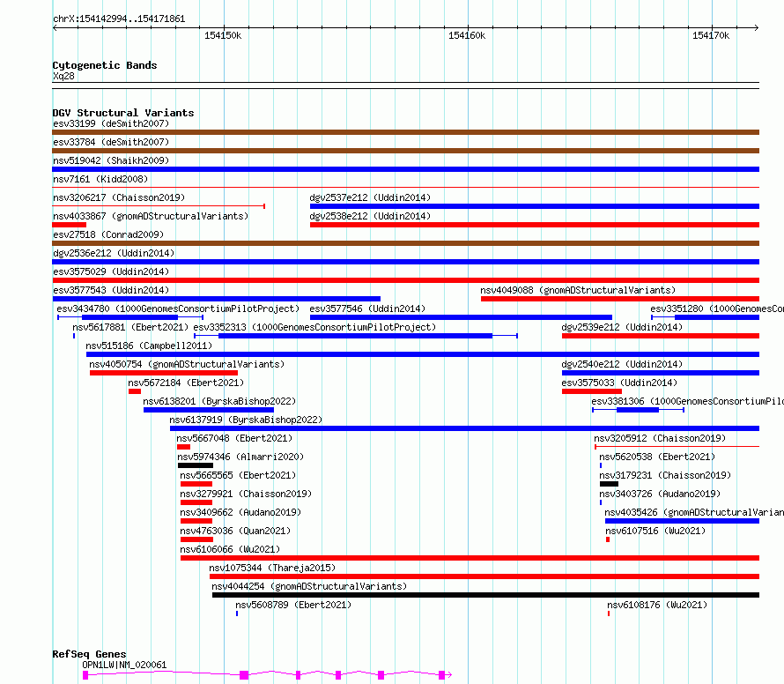This screenshot has width=784, height=684.
Task: Click the nsv5667048 (Ebert2021) label
Action: [234, 438]
